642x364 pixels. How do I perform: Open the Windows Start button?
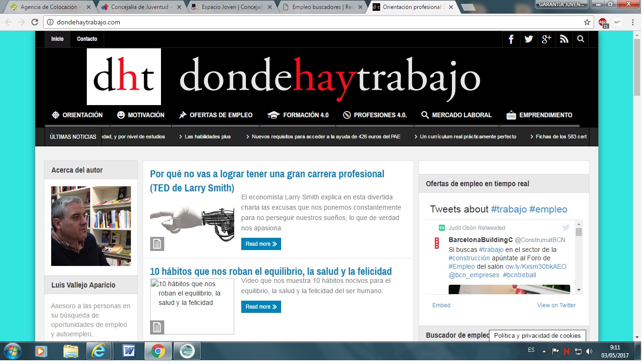[x=12, y=351]
